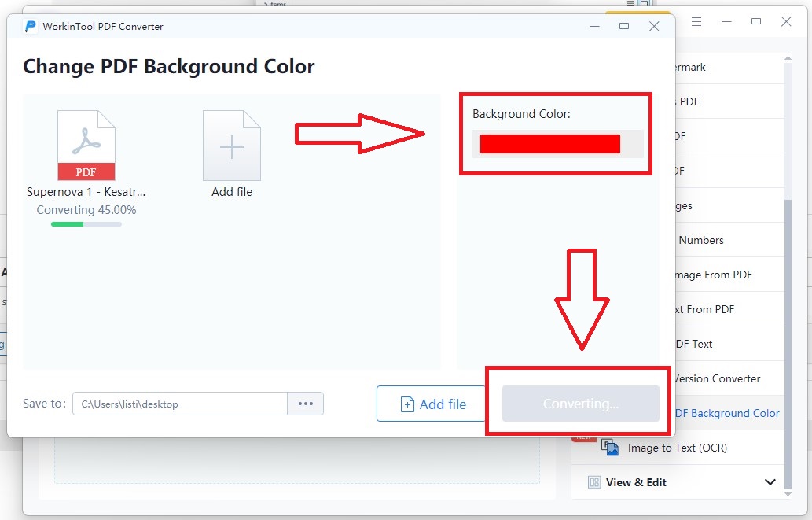Click the Background Color: label
The image size is (812, 520).
tap(521, 114)
